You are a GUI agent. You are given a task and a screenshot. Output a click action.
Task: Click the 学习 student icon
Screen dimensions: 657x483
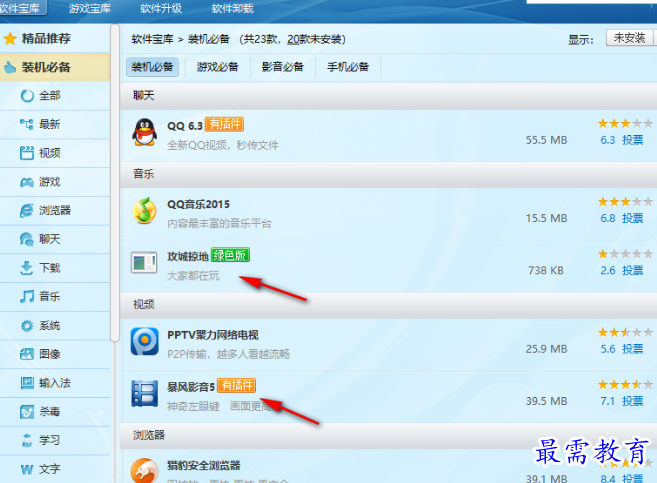[x=27, y=440]
